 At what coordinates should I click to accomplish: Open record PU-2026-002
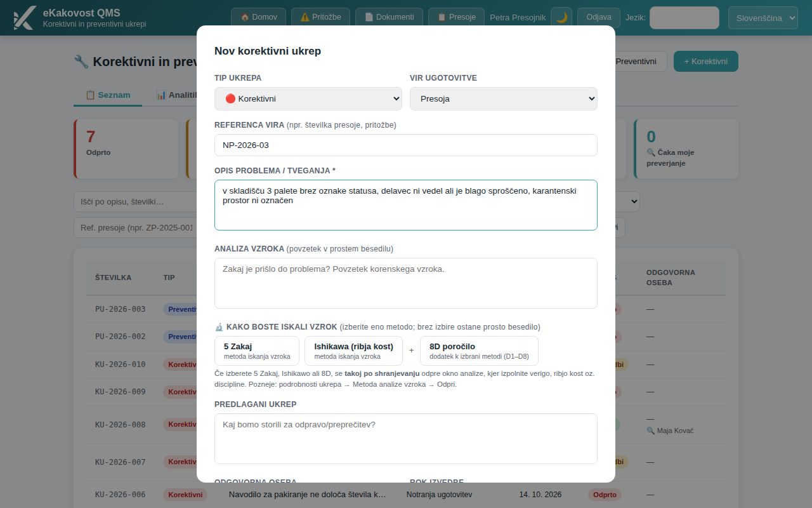(x=121, y=337)
